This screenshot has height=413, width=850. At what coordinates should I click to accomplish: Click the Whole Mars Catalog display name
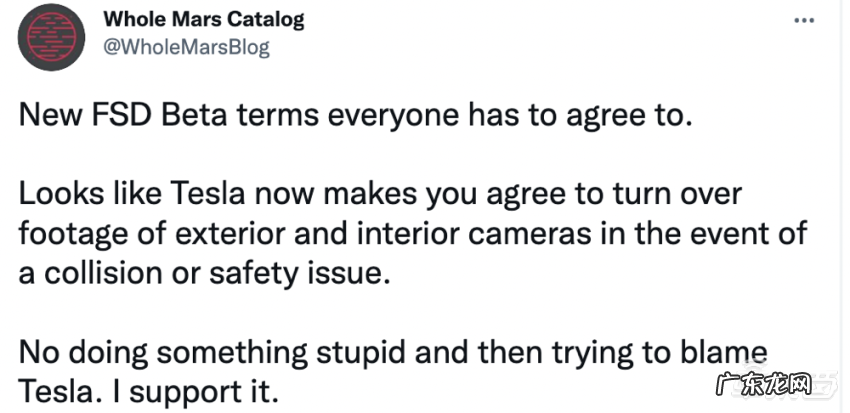pyautogui.click(x=204, y=19)
